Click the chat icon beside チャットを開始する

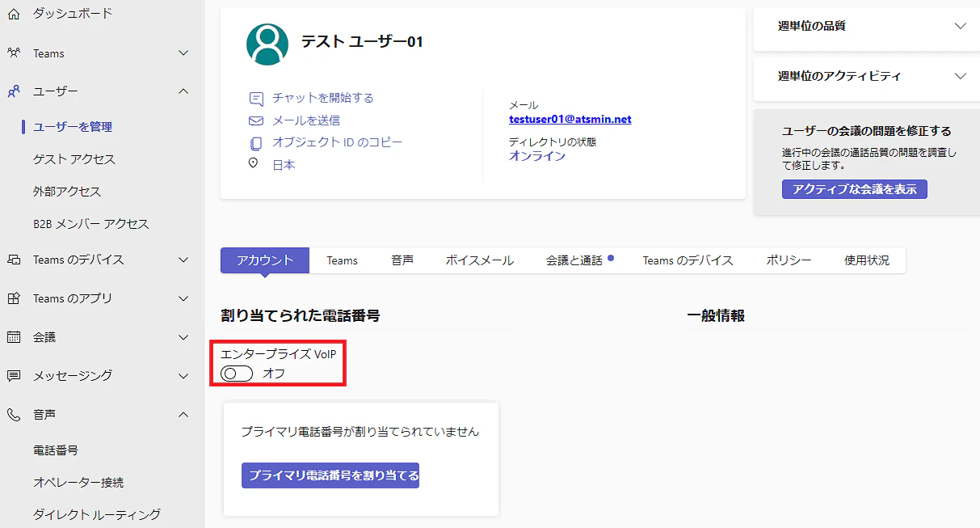click(256, 99)
